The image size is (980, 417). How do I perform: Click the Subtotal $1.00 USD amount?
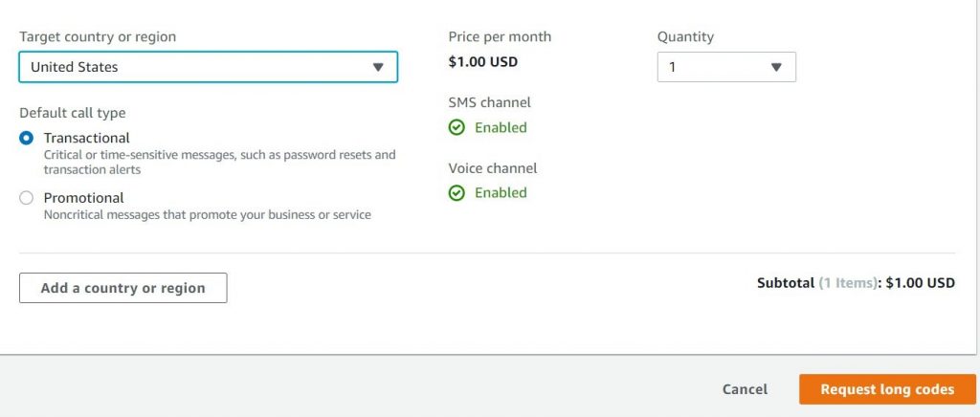(x=920, y=283)
